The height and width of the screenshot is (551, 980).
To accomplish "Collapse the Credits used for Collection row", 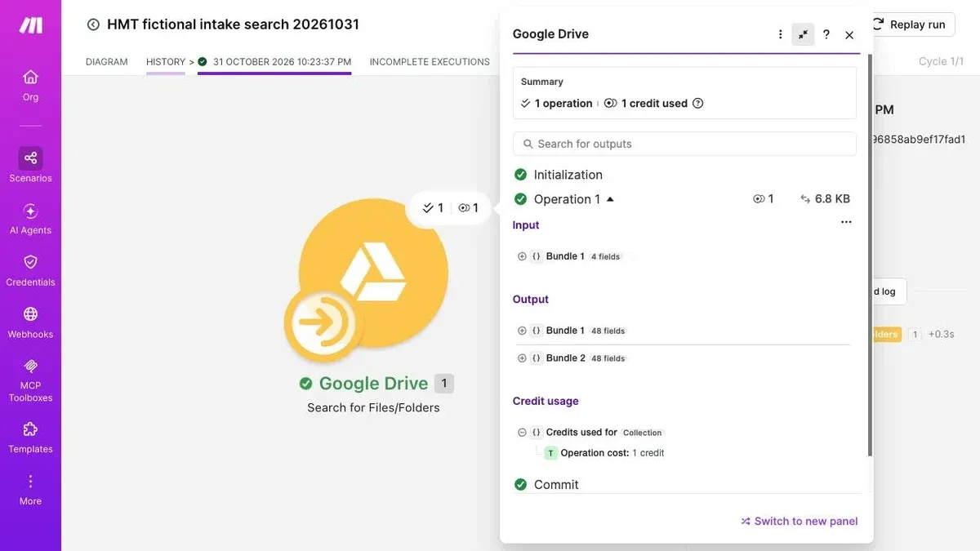I will (x=522, y=433).
